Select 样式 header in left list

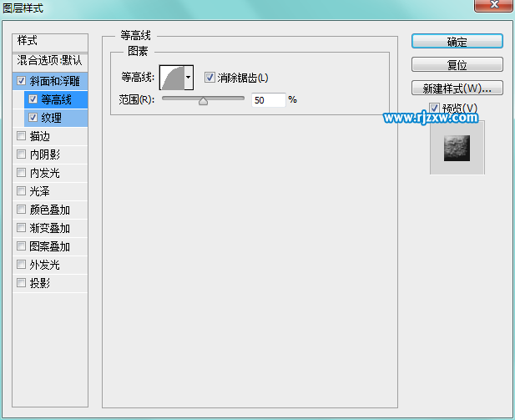pos(50,42)
